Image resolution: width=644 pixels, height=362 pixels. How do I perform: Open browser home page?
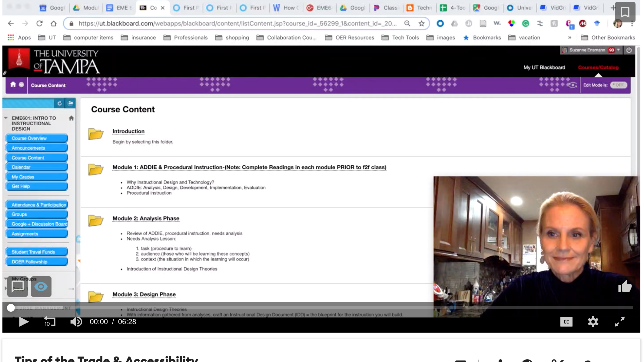[54, 23]
